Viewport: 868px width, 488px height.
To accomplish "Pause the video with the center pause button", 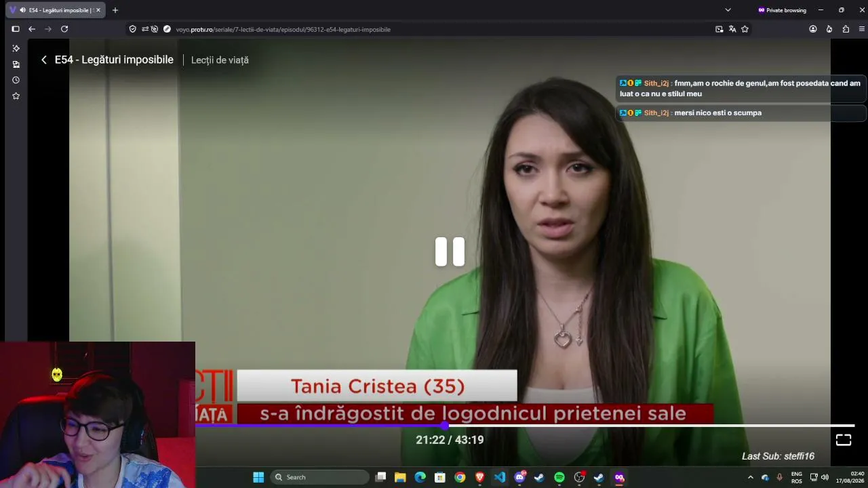I will [450, 251].
